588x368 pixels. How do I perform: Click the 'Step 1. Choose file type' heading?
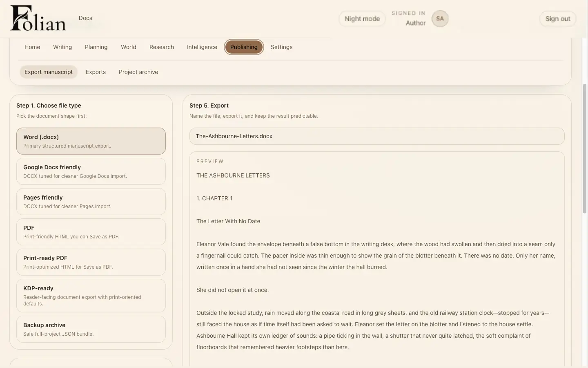point(49,105)
